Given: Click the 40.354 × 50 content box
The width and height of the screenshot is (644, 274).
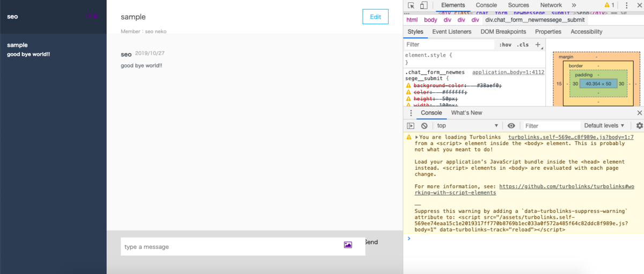Looking at the screenshot, I should pos(598,84).
